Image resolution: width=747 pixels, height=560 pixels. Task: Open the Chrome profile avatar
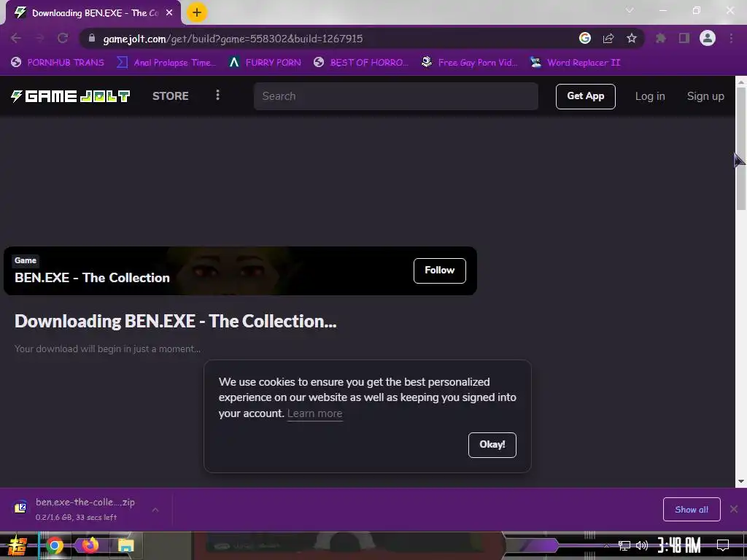(708, 38)
